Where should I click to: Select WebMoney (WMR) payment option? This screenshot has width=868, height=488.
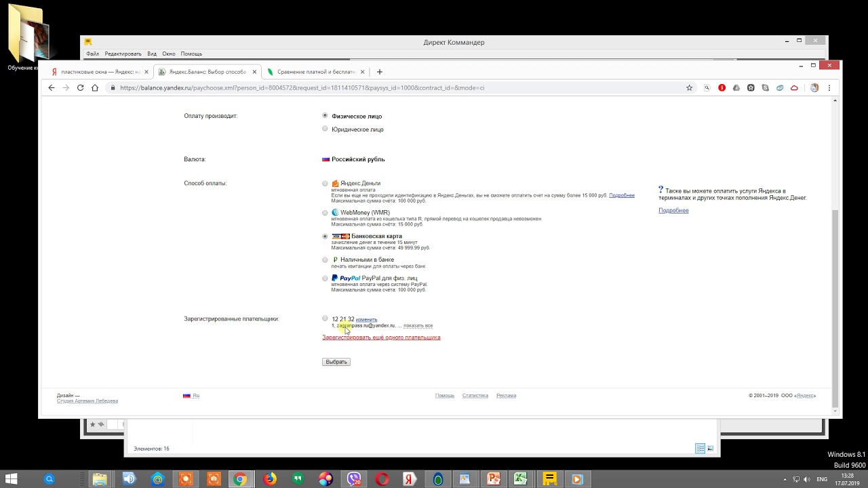click(325, 213)
